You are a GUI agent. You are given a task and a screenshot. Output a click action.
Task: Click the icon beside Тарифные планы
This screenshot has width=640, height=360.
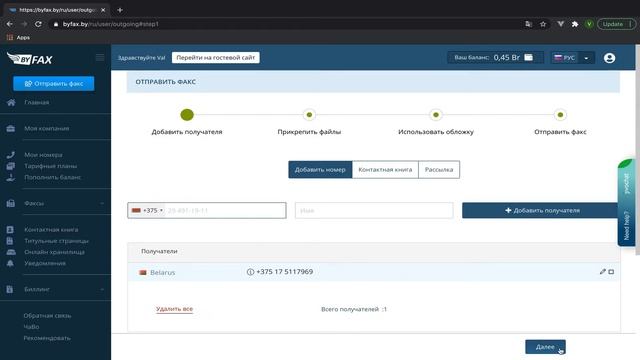click(11, 166)
